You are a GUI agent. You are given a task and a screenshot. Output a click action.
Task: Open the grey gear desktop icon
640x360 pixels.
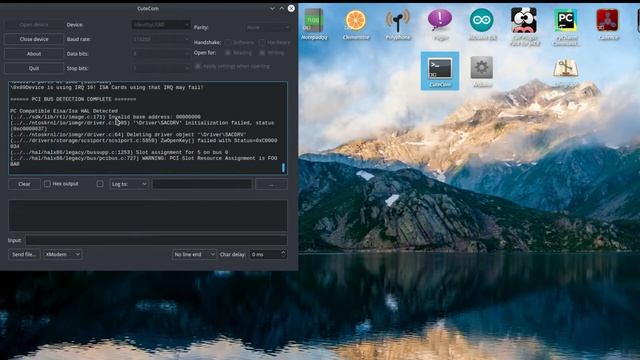pos(482,71)
